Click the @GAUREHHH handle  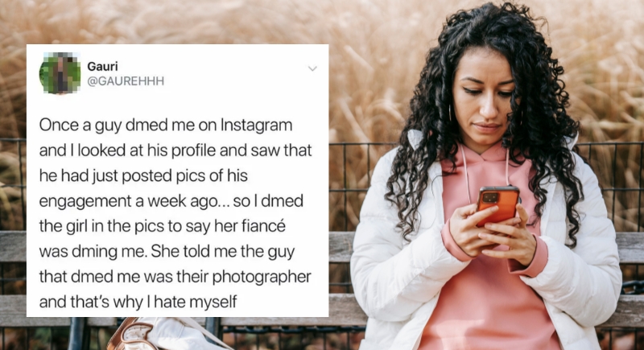[126, 81]
